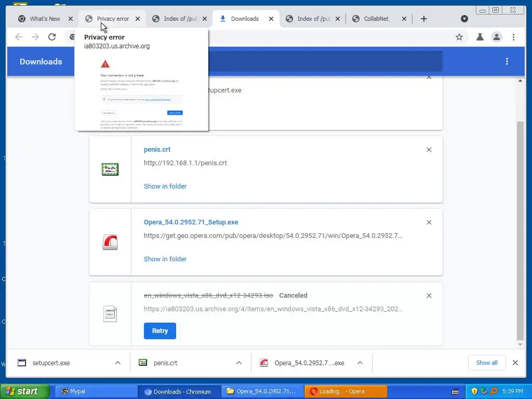The image size is (532, 399).
Task: Reload the page
Action: 52,37
